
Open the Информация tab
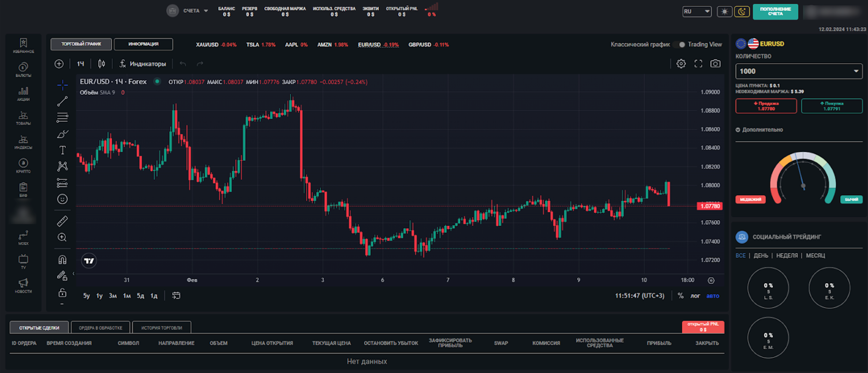(143, 44)
